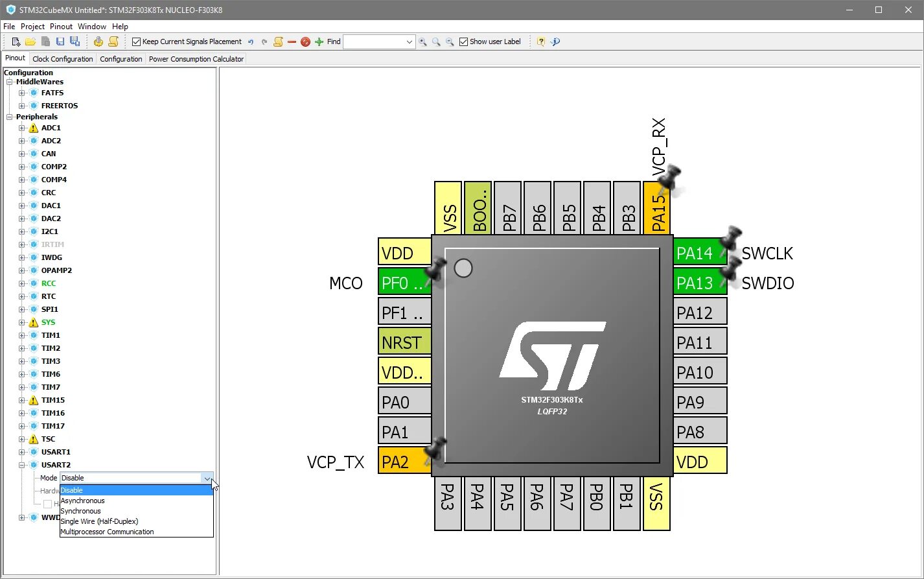924x579 pixels.
Task: Toggle Keep Current Signals Placement checkbox
Action: coord(136,41)
